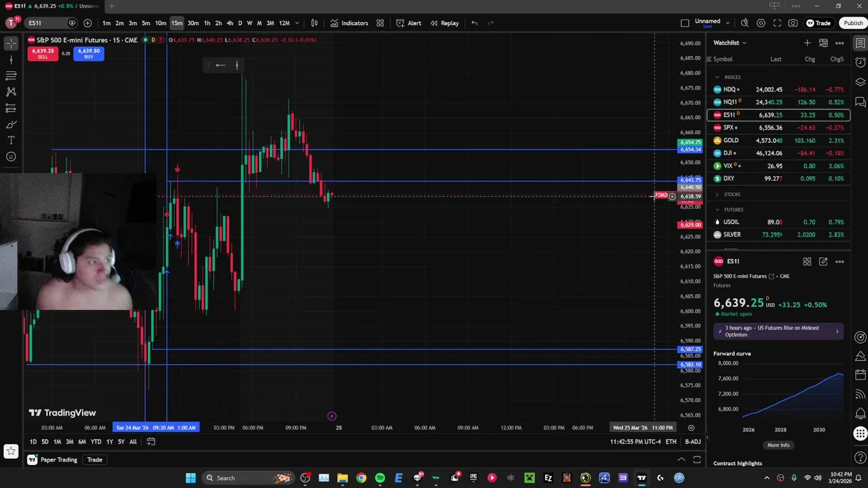Start Bar Replay mode
This screenshot has width=868, height=488.
444,23
